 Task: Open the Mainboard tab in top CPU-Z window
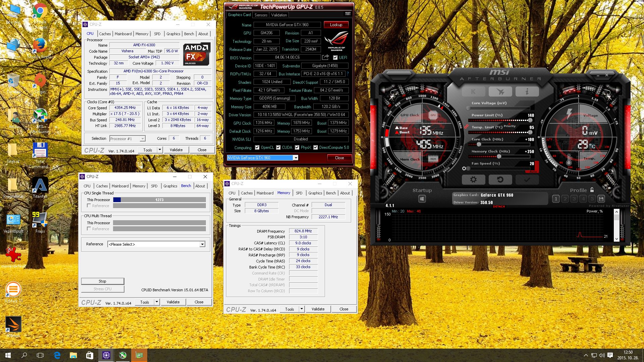pos(123,34)
